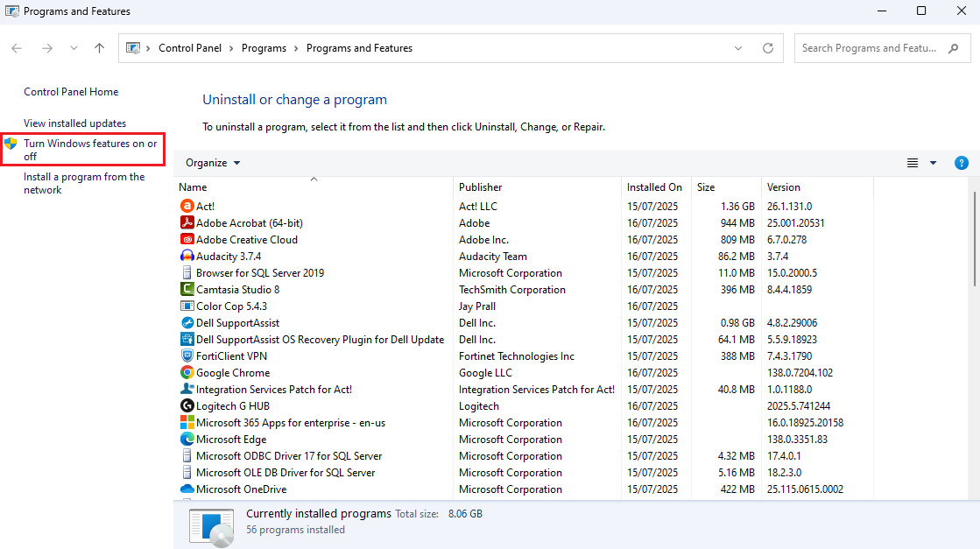Sort by the Publisher column header
Image resolution: width=980 pixels, height=549 pixels.
point(538,187)
